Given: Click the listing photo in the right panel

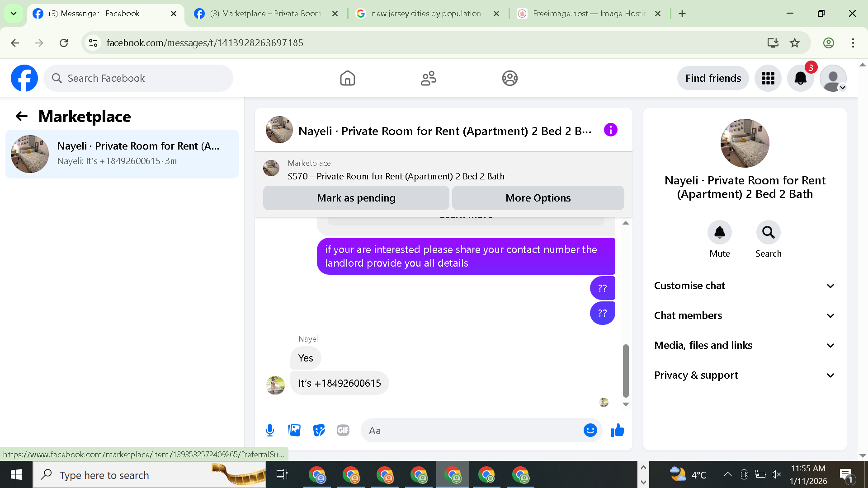Looking at the screenshot, I should pyautogui.click(x=745, y=143).
